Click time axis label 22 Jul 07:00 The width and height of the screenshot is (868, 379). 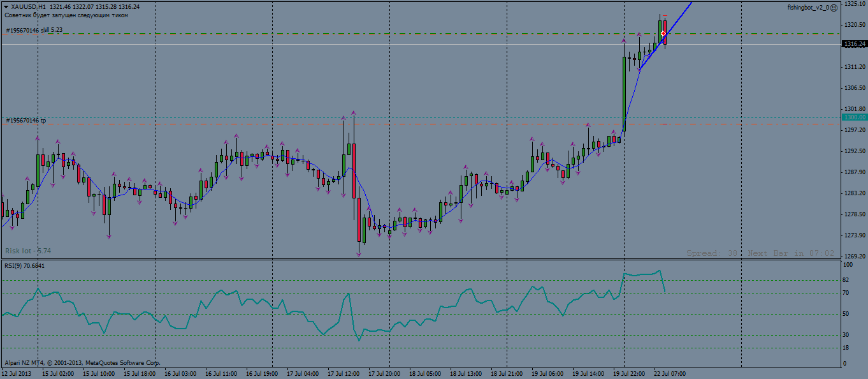pyautogui.click(x=670, y=373)
